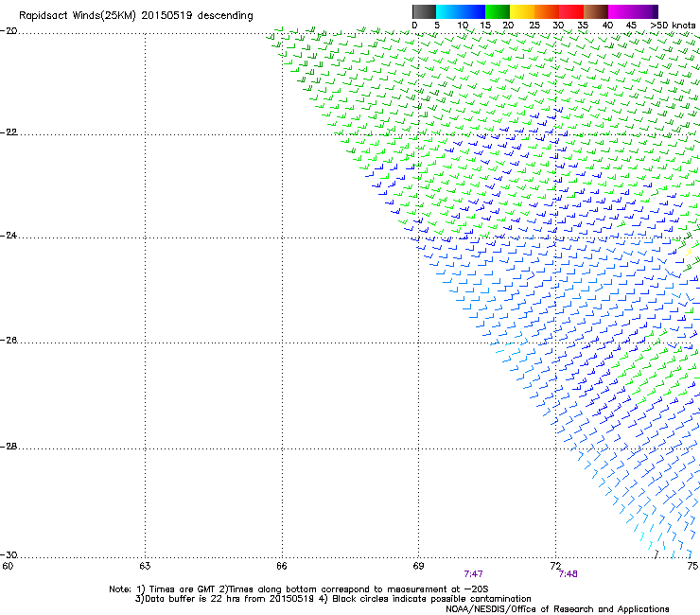Click the Rapidscat Winds title text
The image size is (700, 615).
[135, 16]
